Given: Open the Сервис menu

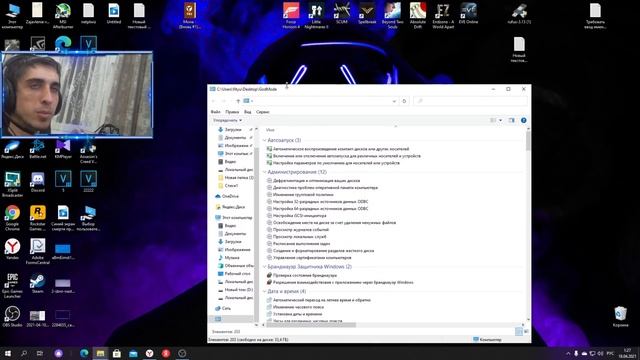Looking at the screenshot, I should [263, 112].
